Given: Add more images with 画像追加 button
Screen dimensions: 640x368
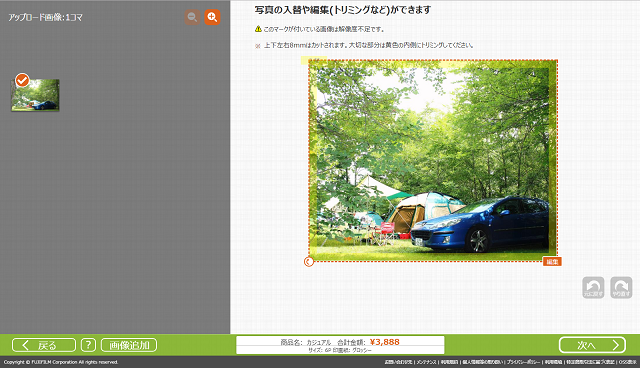Looking at the screenshot, I should pos(129,345).
